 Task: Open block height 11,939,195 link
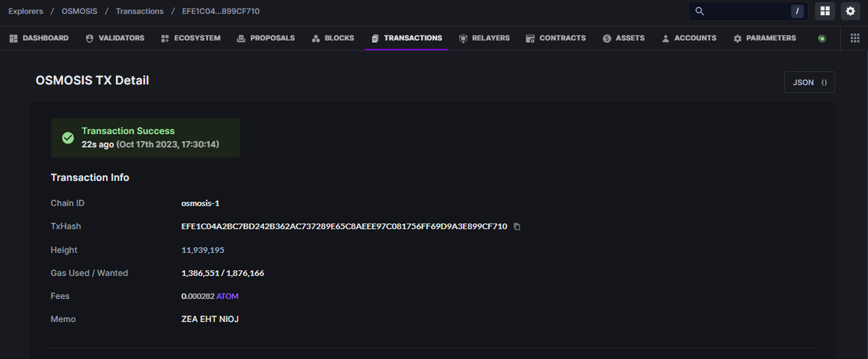pos(203,250)
